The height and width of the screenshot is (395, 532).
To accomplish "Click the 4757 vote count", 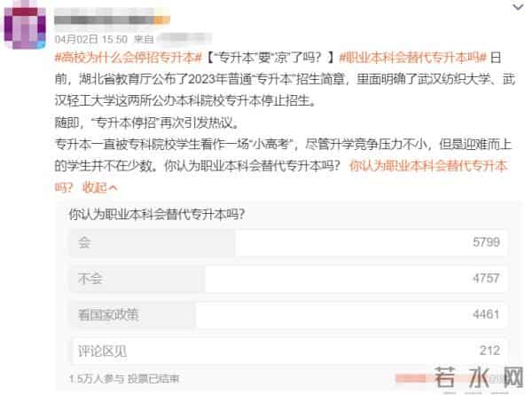I will tap(486, 279).
